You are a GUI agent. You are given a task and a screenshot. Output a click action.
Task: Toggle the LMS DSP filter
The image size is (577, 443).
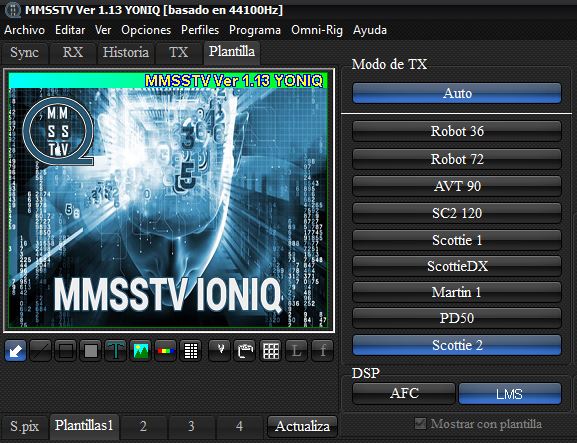pos(510,394)
